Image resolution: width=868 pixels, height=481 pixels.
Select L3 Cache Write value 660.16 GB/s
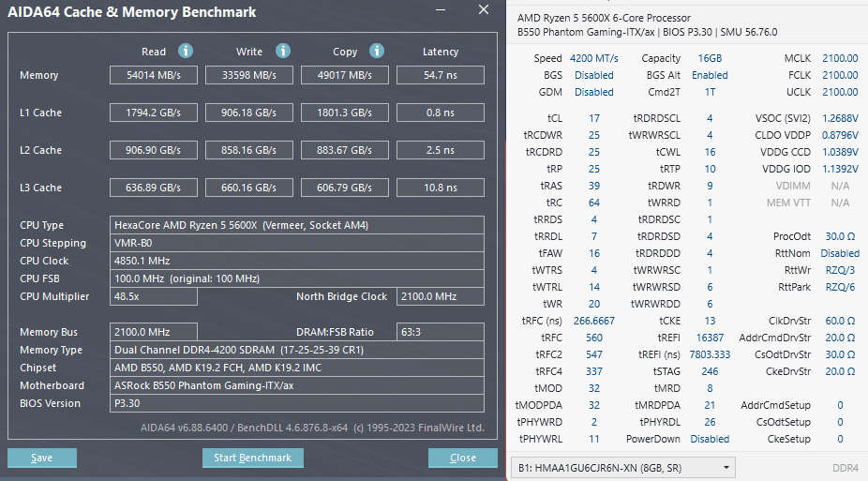249,188
